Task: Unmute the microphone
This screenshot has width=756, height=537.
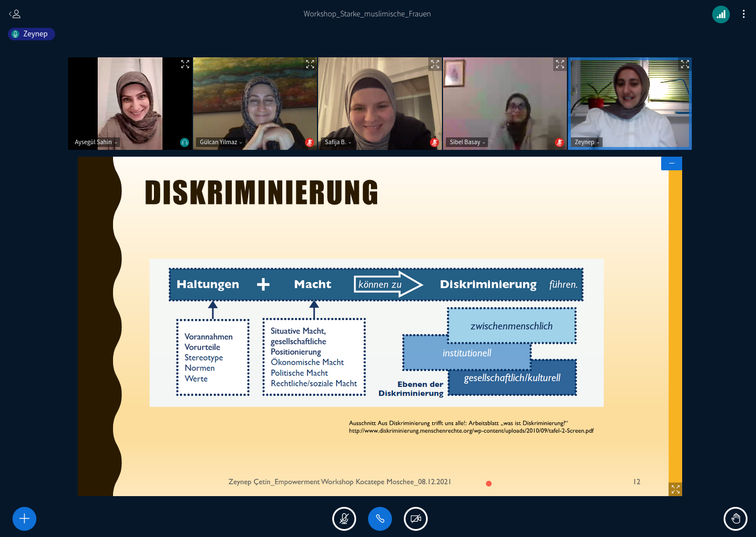Action: pos(344,518)
